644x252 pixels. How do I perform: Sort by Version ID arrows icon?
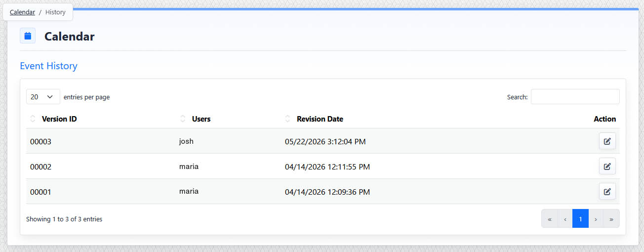[33, 119]
